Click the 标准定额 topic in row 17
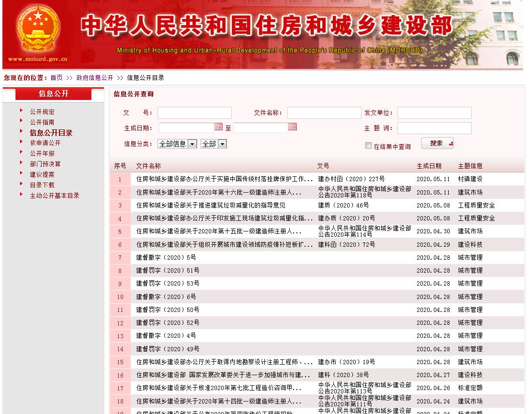The height and width of the screenshot is (414, 532). click(x=470, y=388)
